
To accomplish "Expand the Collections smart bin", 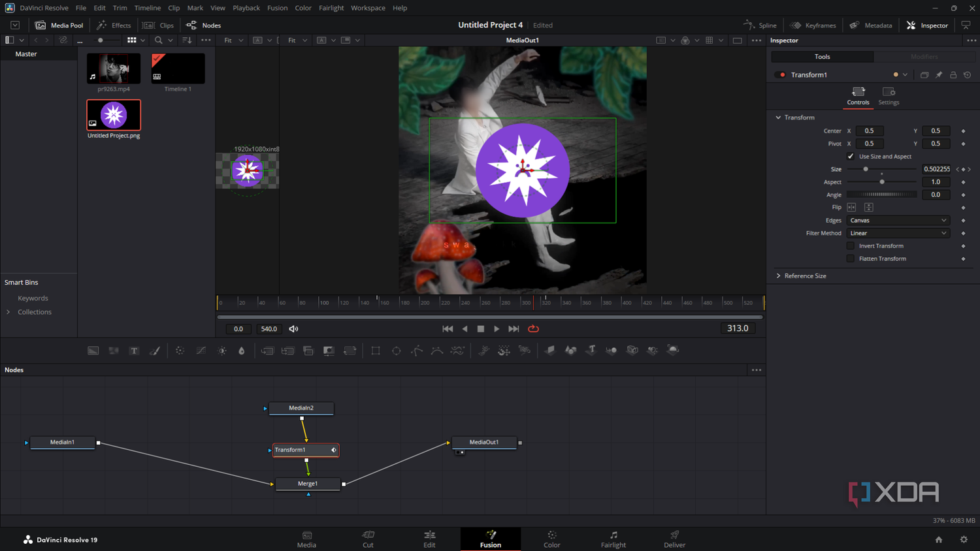I will (x=8, y=312).
